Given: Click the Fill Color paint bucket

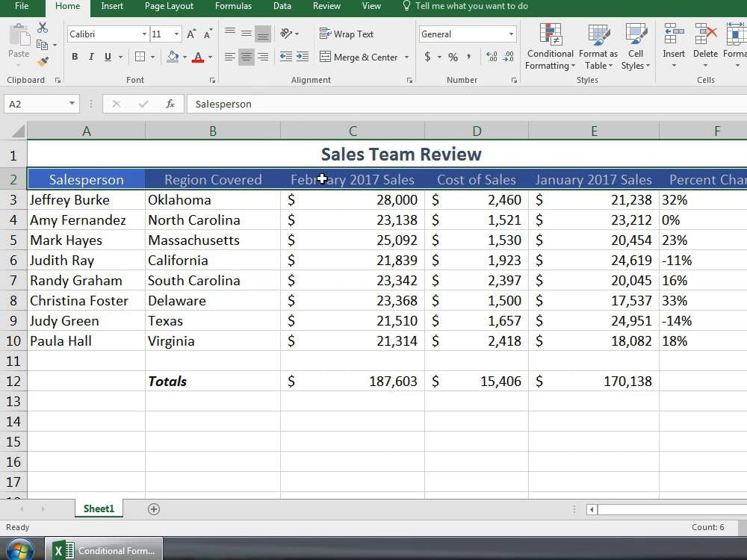Looking at the screenshot, I should 173,57.
